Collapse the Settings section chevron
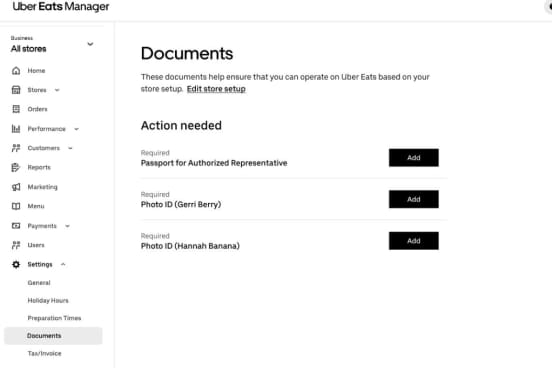Screen dimensions: 552x368 63,264
